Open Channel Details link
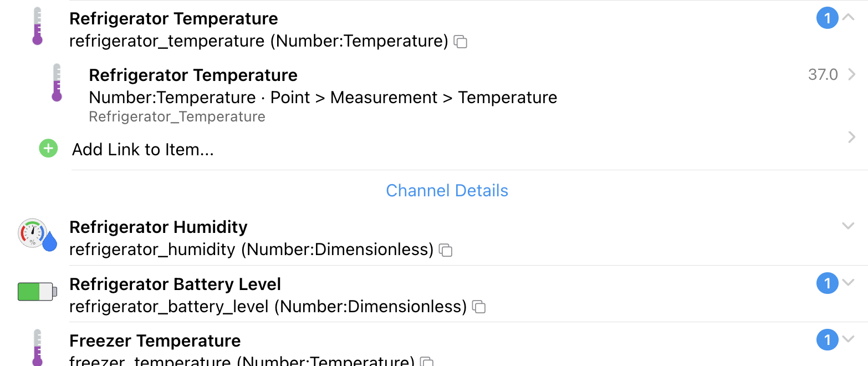This screenshot has height=366, width=868. [x=447, y=191]
